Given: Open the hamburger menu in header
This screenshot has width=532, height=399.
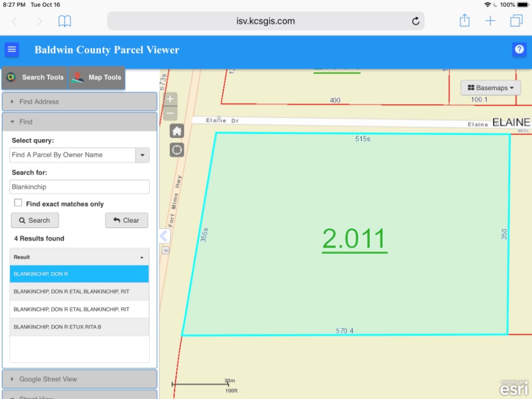Looking at the screenshot, I should tap(11, 49).
